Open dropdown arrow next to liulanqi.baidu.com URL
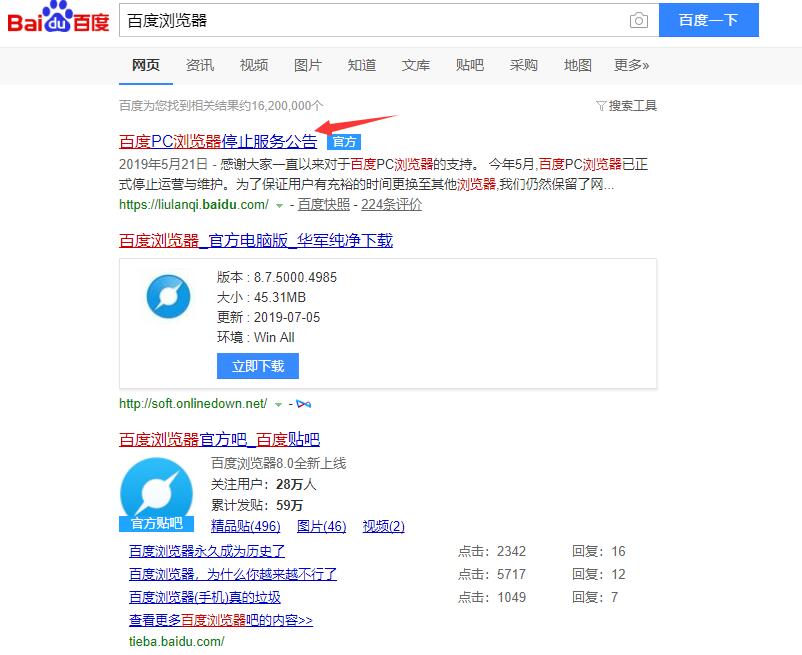 point(279,206)
